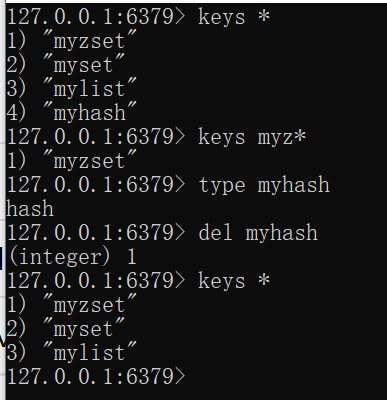The width and height of the screenshot is (387, 400).
Task: Click the "type myhash" command
Action: [264, 185]
